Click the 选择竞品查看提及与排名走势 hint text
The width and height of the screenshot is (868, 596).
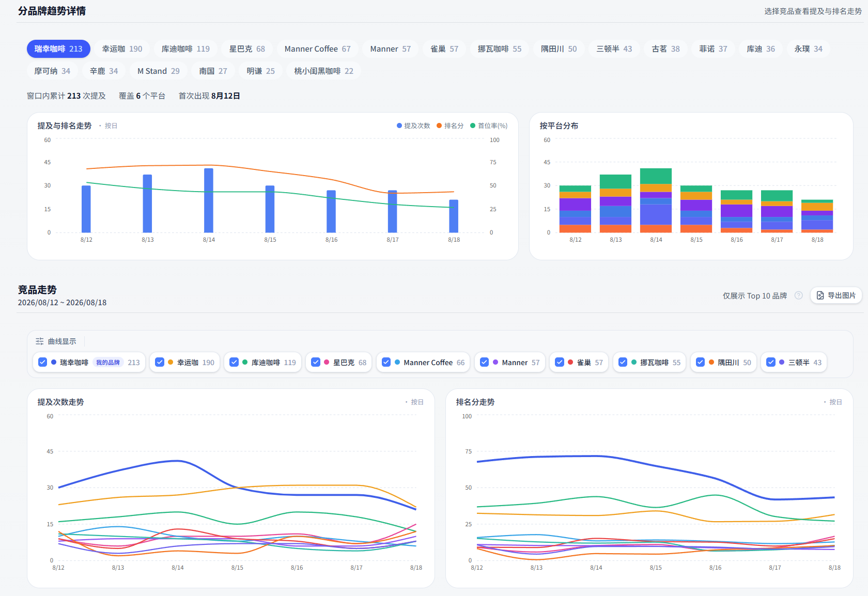click(x=813, y=11)
